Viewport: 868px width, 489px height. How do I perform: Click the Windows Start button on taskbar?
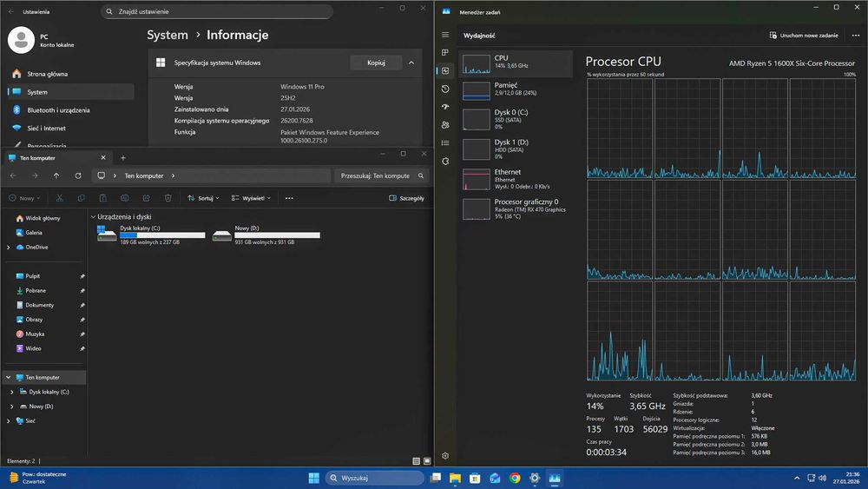(314, 478)
